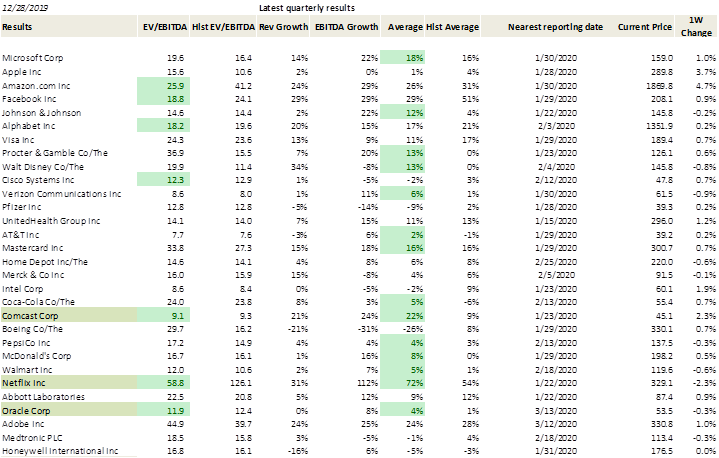
Task: Click Amazon current price 1869.8
Action: click(659, 86)
